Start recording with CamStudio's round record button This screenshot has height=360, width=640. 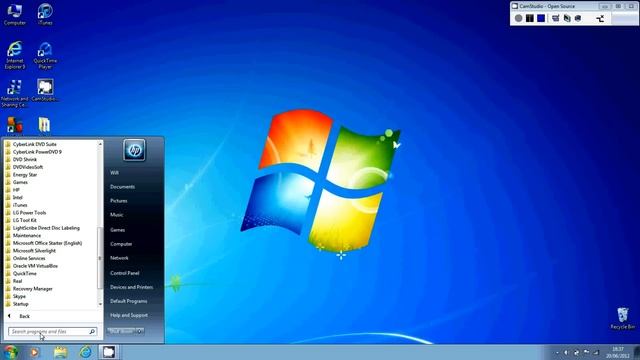pos(518,18)
